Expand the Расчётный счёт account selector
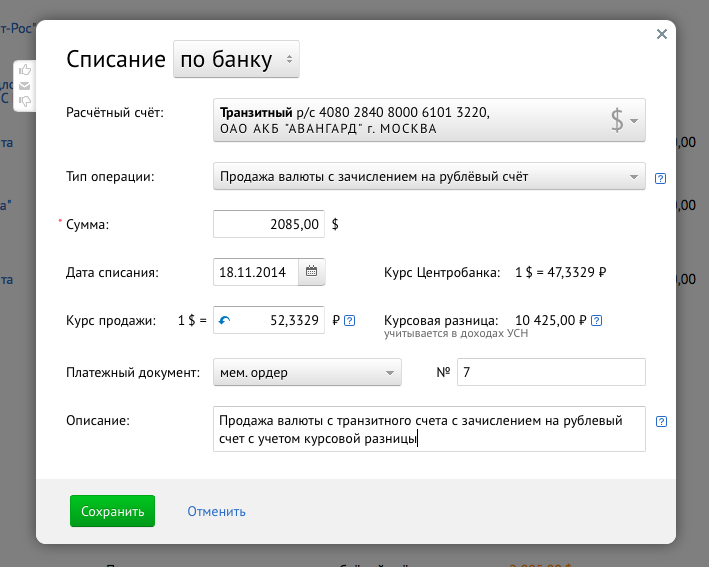Screen dimensions: 709x567 click(429, 120)
